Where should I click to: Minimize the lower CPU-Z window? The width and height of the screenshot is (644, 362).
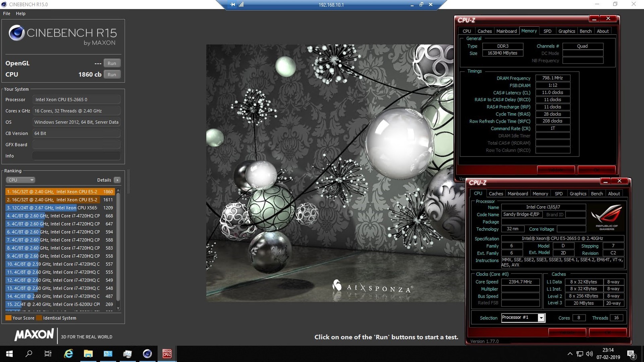click(x=605, y=181)
